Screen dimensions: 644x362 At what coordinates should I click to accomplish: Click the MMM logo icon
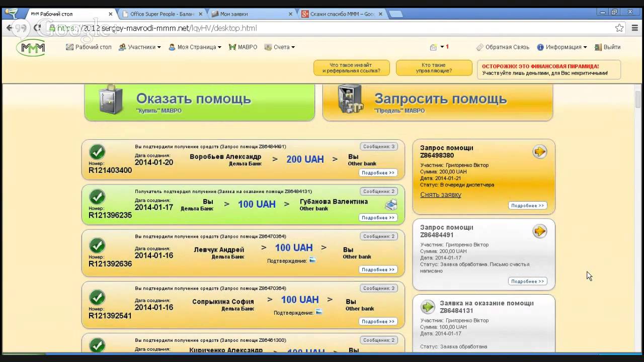click(31, 47)
